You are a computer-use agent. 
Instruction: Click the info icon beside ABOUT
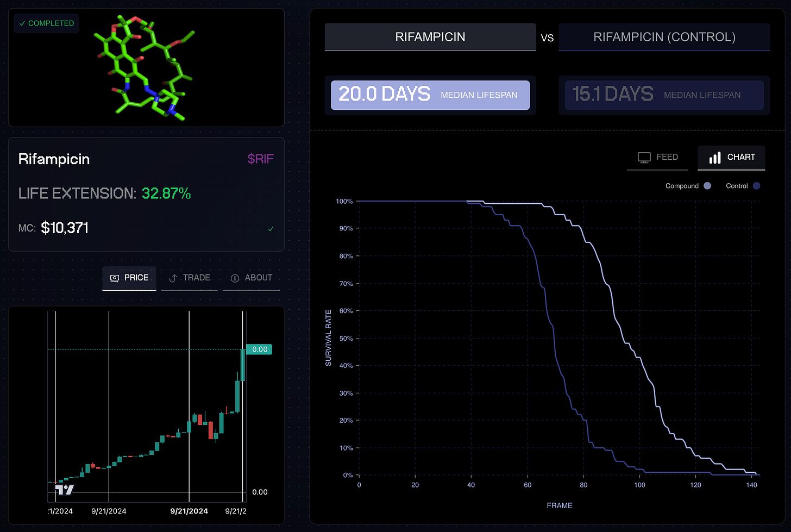[x=235, y=278]
